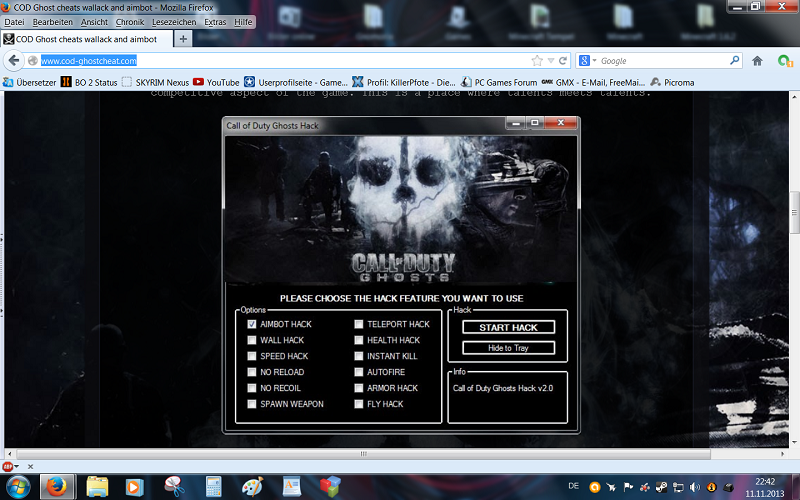
Task: Tick the FLY HACK checkbox
Action: click(x=359, y=404)
